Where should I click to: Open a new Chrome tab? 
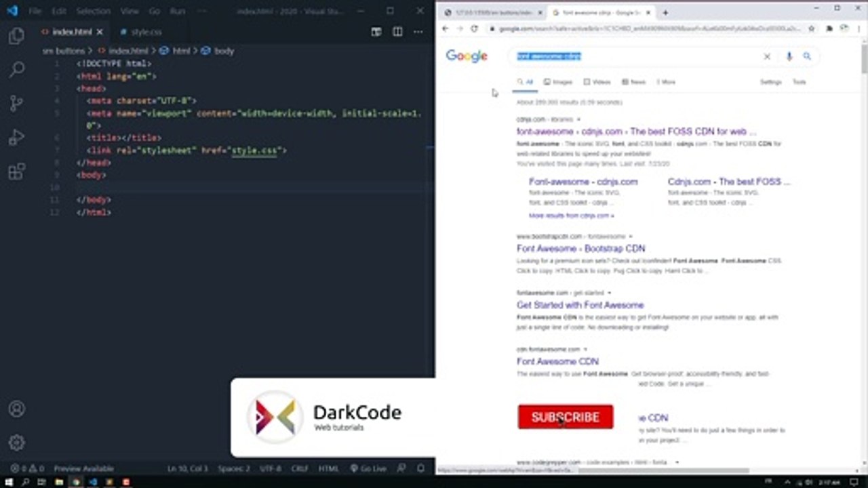coord(665,12)
